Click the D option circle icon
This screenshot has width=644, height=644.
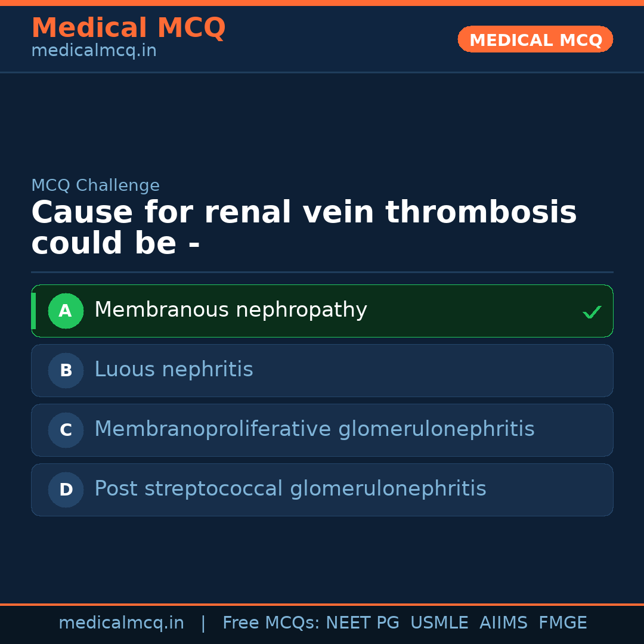point(66,490)
